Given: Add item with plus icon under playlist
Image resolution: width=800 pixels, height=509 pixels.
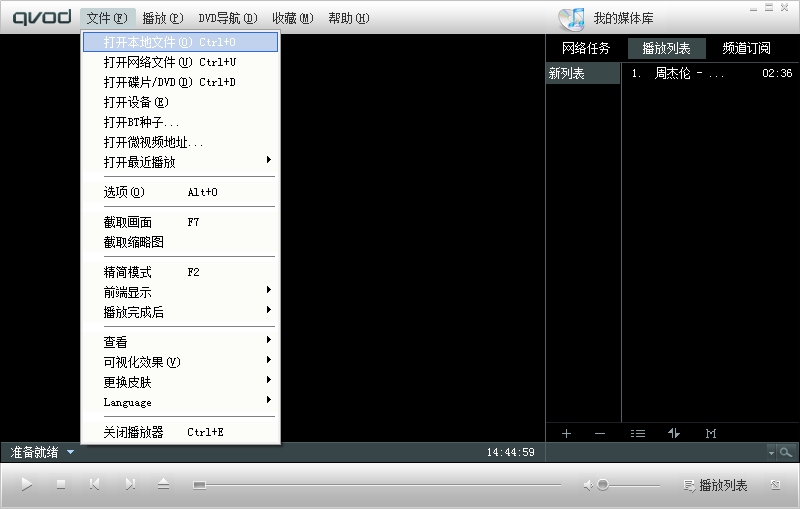Looking at the screenshot, I should pos(566,434).
